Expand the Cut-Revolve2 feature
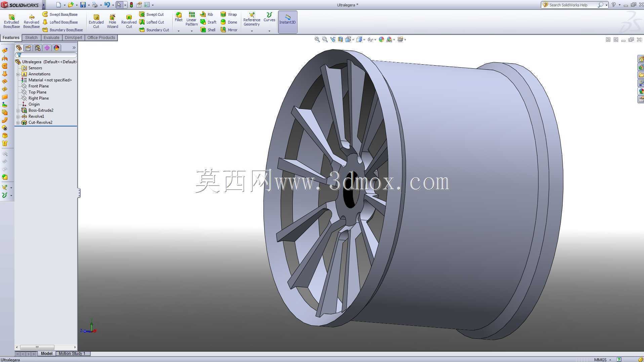The image size is (644, 362). click(x=18, y=123)
